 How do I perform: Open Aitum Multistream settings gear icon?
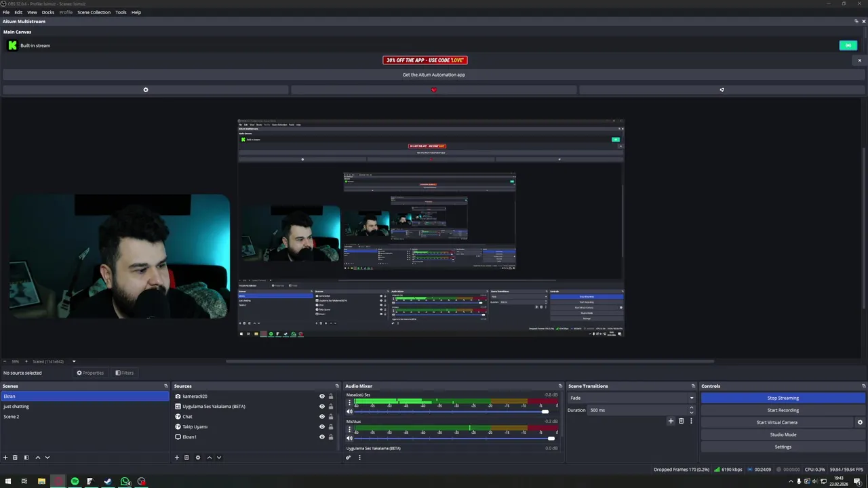pos(145,89)
